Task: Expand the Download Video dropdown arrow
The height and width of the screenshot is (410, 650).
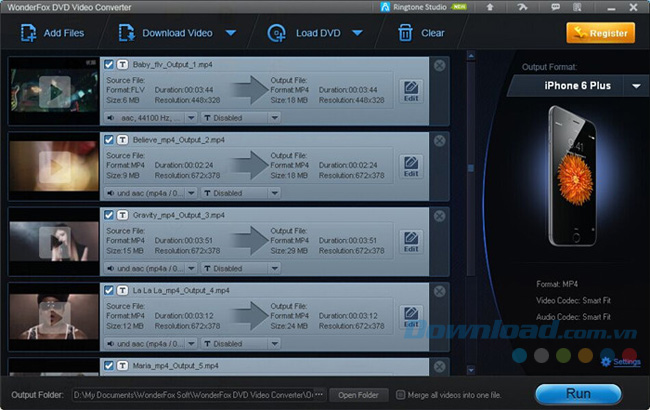Action: [231, 33]
